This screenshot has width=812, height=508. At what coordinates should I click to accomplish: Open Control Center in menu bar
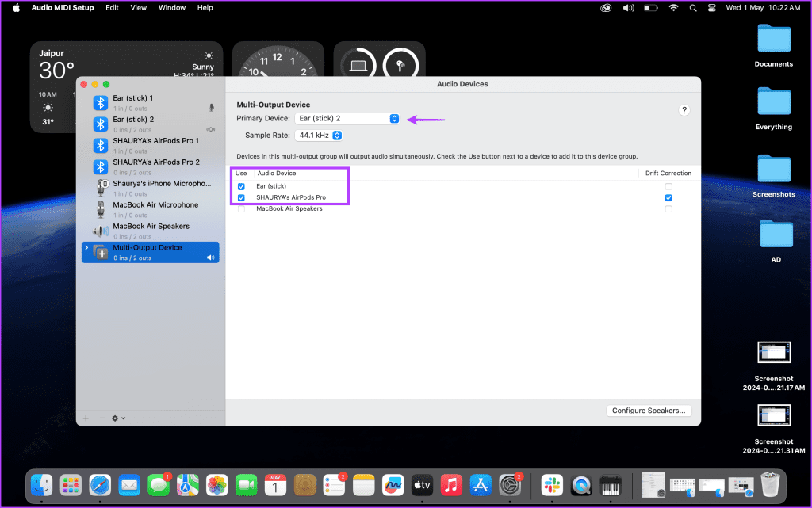pyautogui.click(x=712, y=8)
